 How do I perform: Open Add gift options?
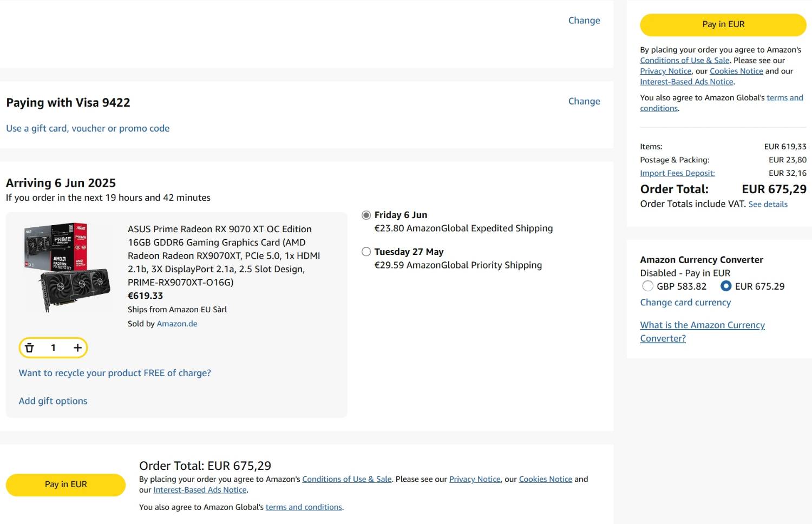(53, 401)
